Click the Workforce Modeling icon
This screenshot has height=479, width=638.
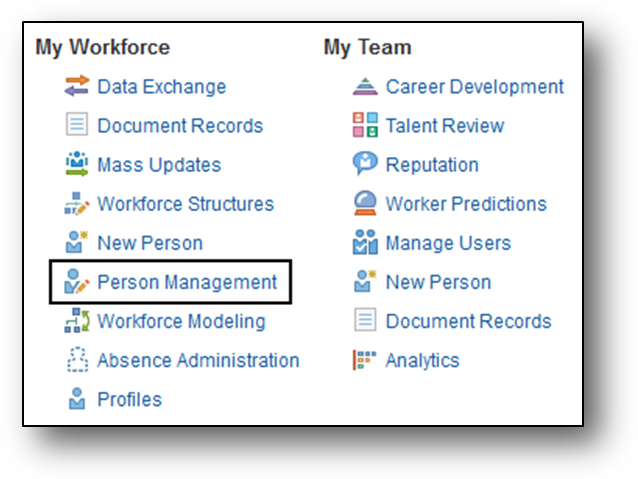tap(77, 322)
